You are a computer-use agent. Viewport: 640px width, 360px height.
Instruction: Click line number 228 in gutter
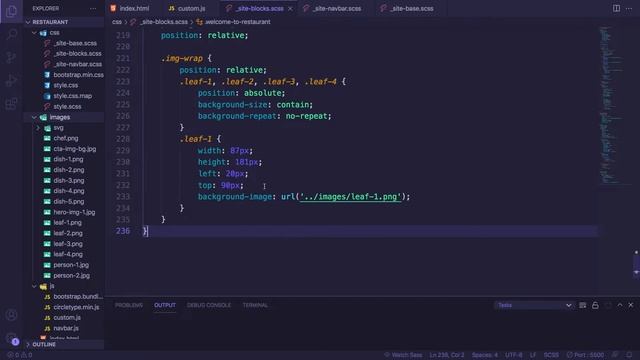tap(123, 139)
